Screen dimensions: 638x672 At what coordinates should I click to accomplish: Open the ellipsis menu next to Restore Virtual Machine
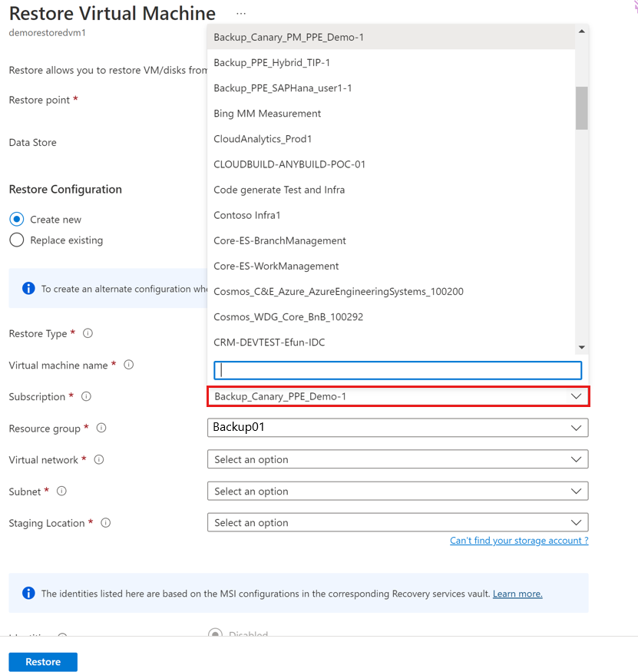pyautogui.click(x=240, y=13)
